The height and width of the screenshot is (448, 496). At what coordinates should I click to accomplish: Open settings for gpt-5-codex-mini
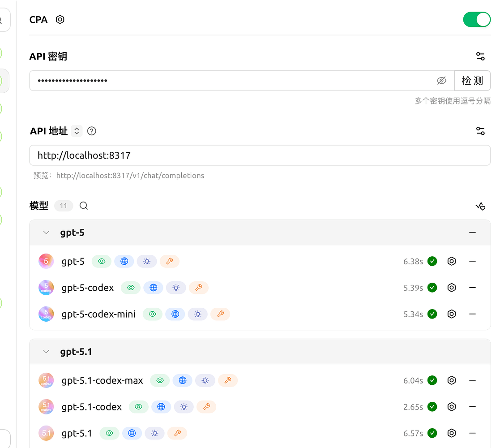[451, 314]
